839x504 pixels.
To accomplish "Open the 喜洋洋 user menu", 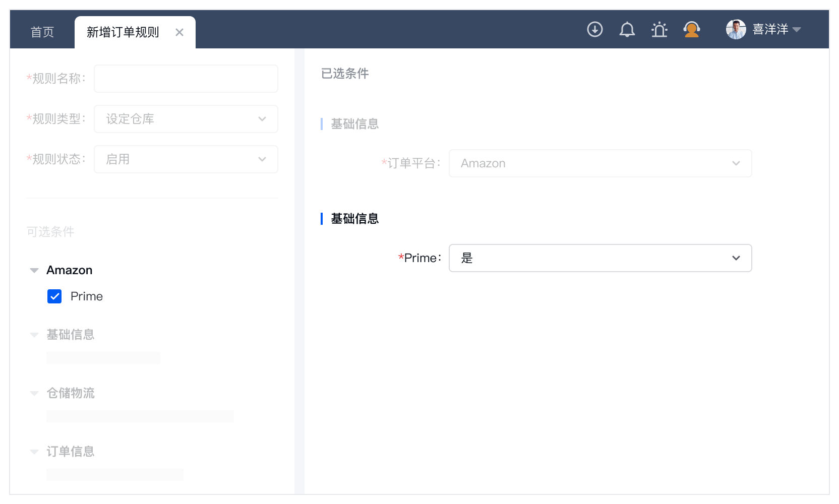I will [x=776, y=30].
